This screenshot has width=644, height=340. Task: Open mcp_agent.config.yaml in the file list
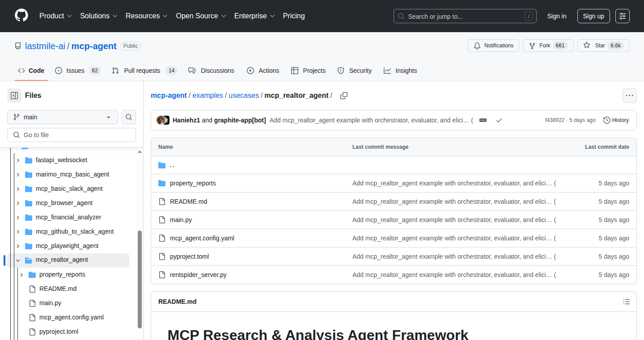[202, 239]
